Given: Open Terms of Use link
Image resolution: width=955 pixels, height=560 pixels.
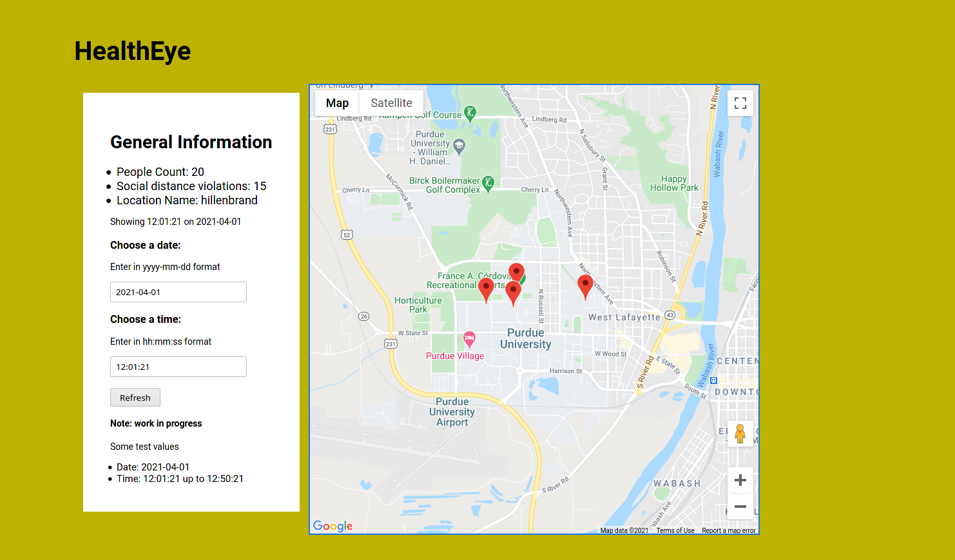Looking at the screenshot, I should [675, 530].
